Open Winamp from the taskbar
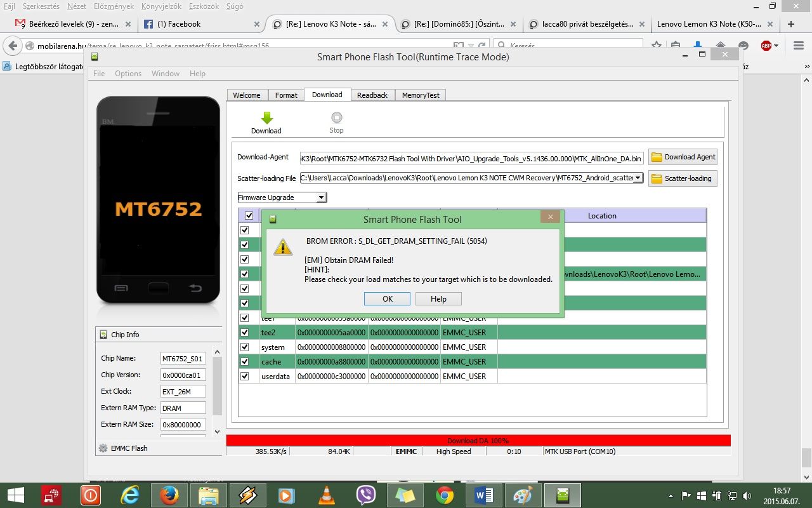The image size is (812, 508). 248,495
